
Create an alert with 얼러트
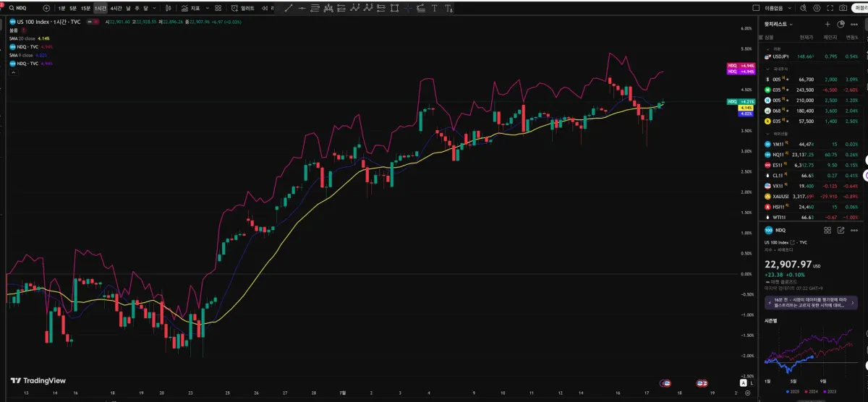pos(243,8)
